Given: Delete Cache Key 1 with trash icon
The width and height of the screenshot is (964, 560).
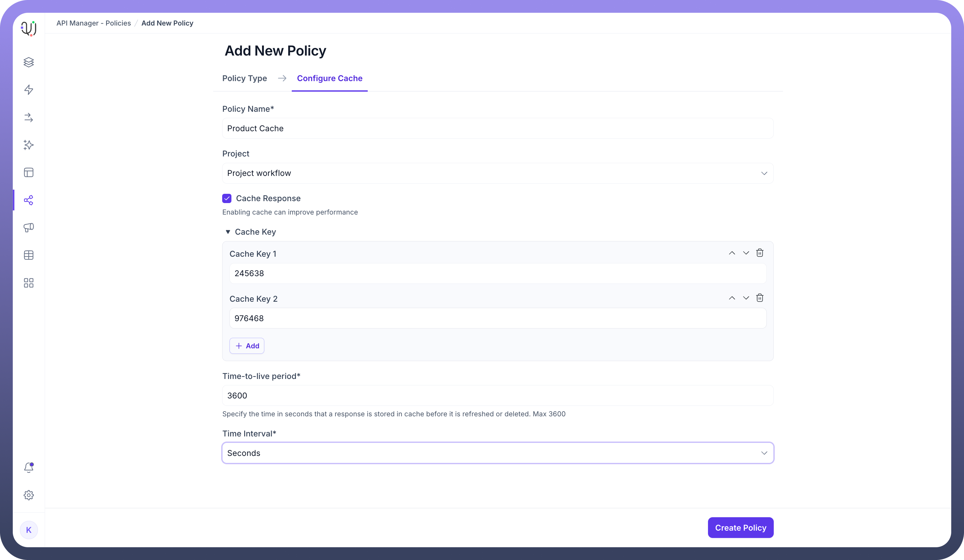Looking at the screenshot, I should point(760,253).
